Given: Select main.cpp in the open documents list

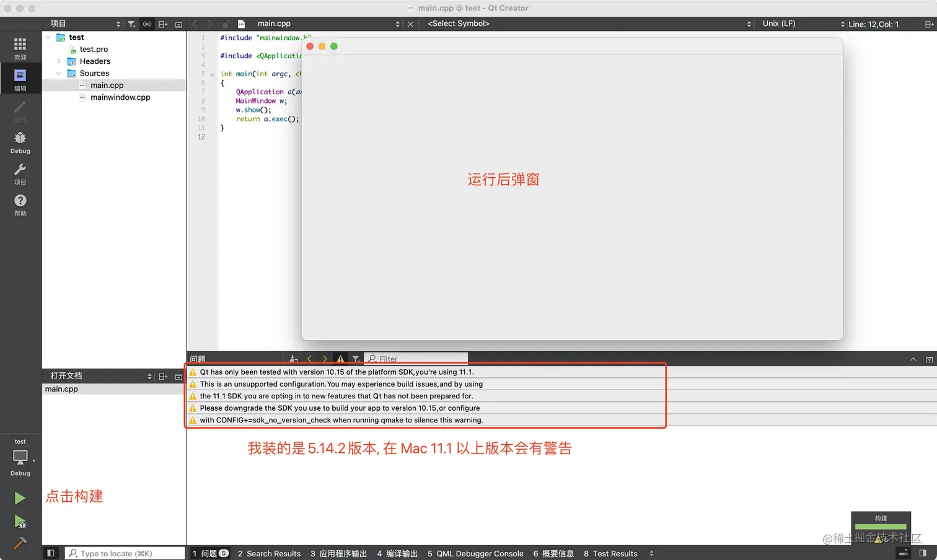Looking at the screenshot, I should point(114,389).
